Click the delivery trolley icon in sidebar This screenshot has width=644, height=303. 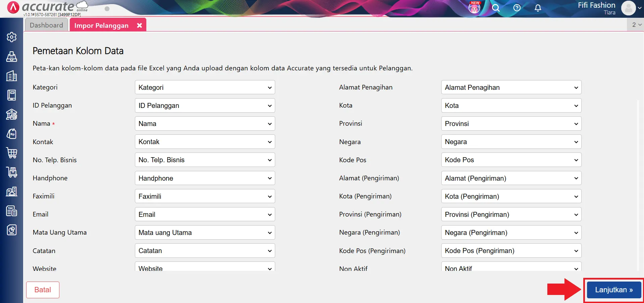pyautogui.click(x=12, y=172)
